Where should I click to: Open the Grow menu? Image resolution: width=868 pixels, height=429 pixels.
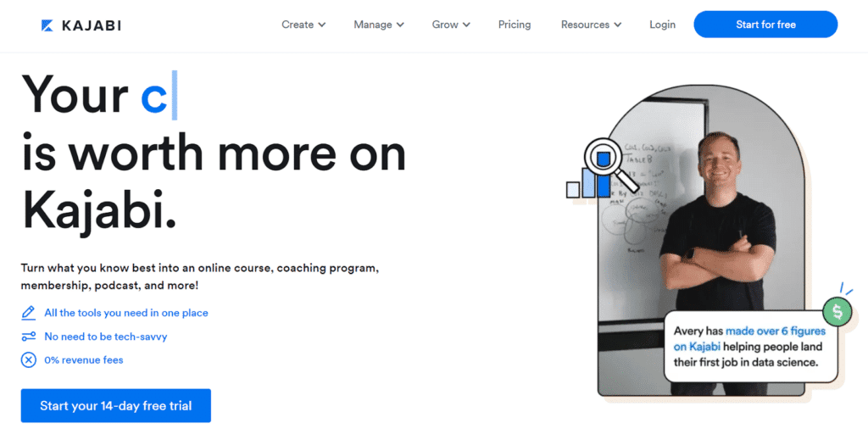451,25
